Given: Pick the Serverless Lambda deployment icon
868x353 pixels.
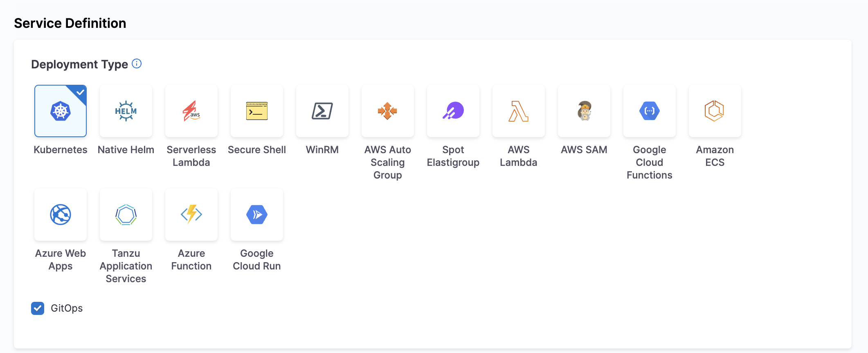Looking at the screenshot, I should click(191, 111).
